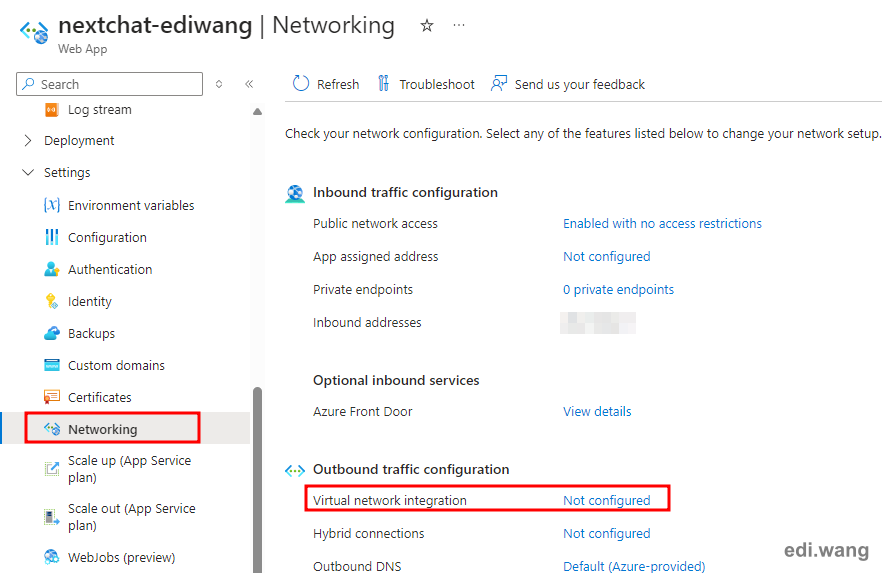Collapse the sidebar with the double chevron
882x573 pixels.
[249, 84]
